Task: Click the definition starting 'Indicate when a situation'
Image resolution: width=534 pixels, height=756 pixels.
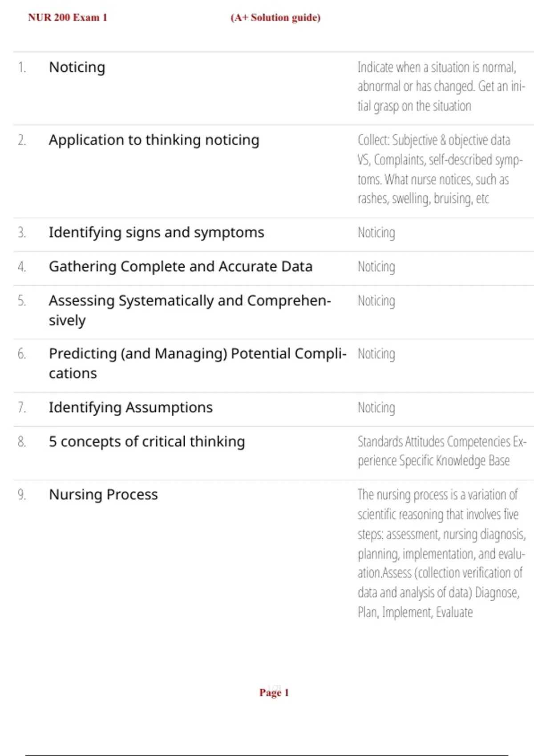Action: (x=441, y=86)
